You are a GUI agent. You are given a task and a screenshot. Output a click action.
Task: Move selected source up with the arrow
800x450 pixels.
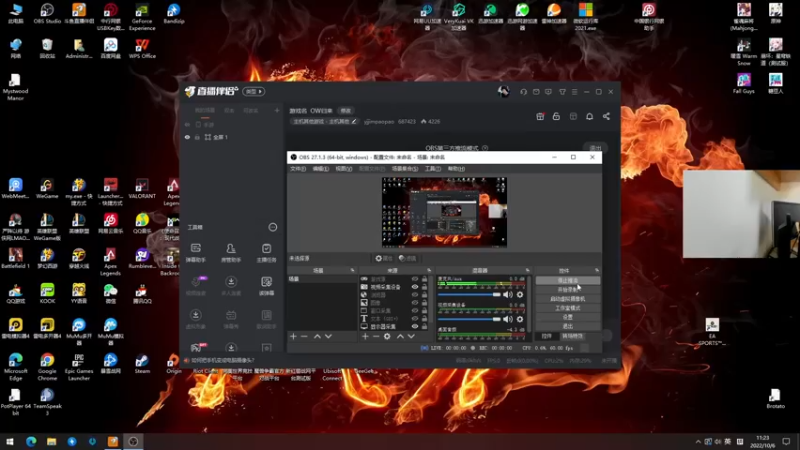click(399, 336)
